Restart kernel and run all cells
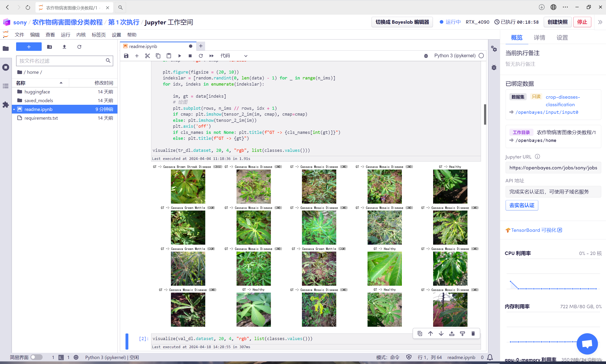 click(211, 56)
